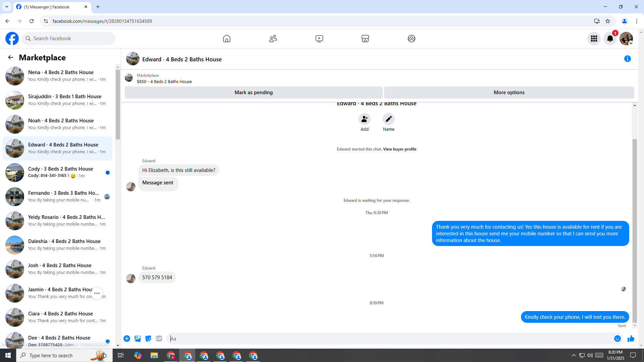
Task: Open the Windows notification center
Action: point(633,355)
